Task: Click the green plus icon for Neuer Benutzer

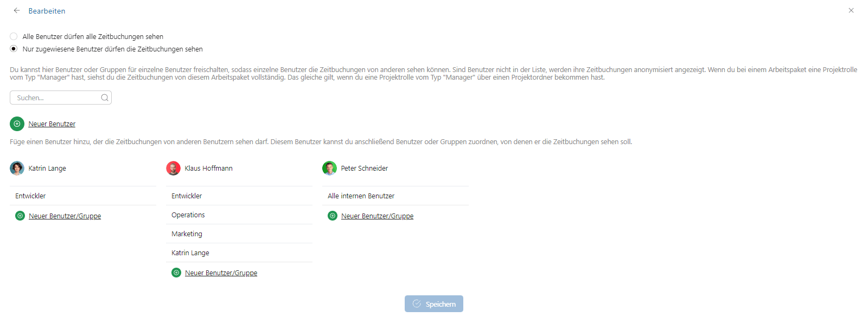Action: (17, 124)
